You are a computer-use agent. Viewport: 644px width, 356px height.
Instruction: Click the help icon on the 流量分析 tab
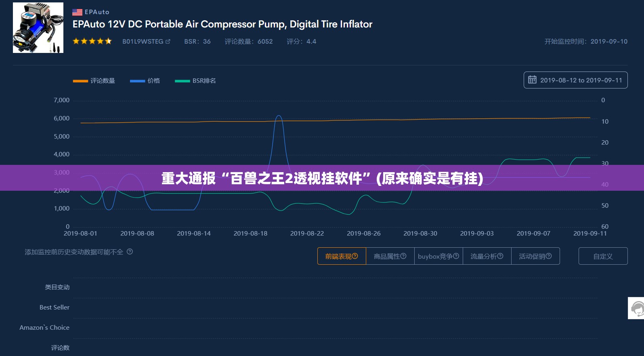tap(500, 256)
